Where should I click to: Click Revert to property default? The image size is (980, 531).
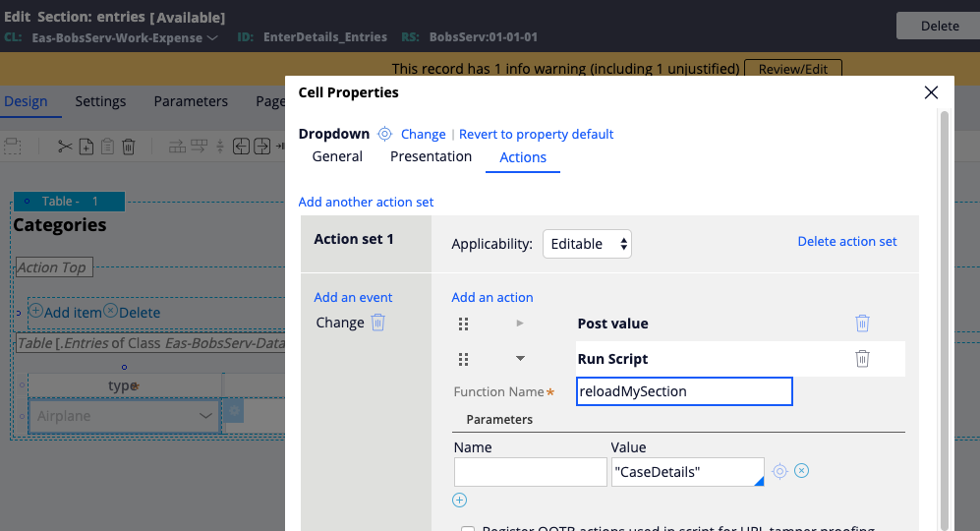(x=537, y=135)
